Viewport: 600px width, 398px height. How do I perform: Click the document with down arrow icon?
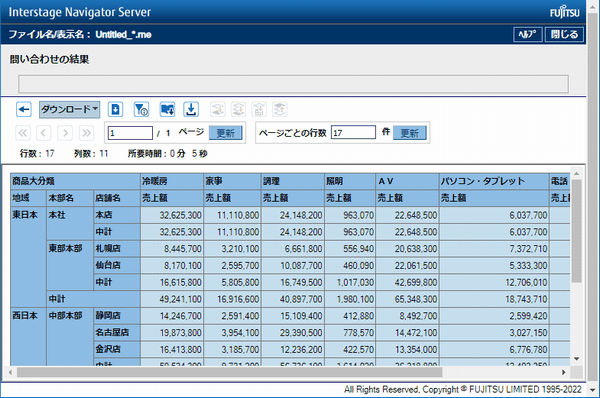115,109
